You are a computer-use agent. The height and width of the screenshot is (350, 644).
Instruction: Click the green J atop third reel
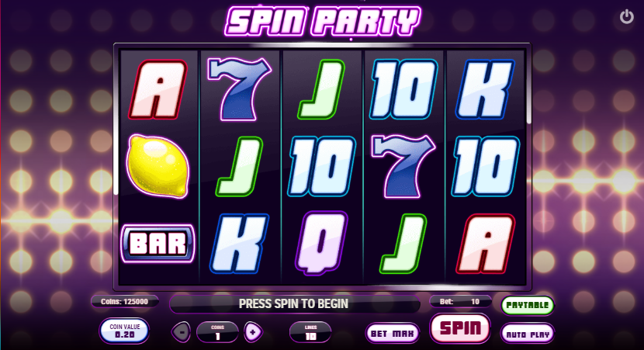click(x=321, y=89)
